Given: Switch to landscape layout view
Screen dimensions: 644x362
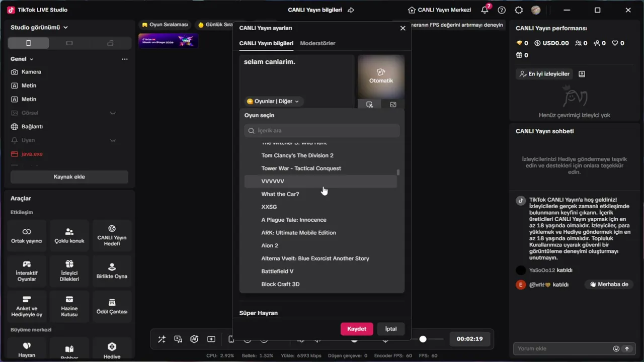Looking at the screenshot, I should (x=69, y=43).
